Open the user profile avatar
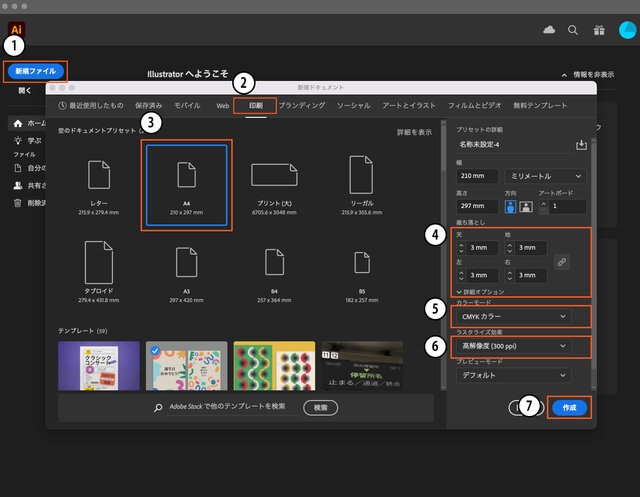This screenshot has height=497, width=640. pyautogui.click(x=627, y=30)
